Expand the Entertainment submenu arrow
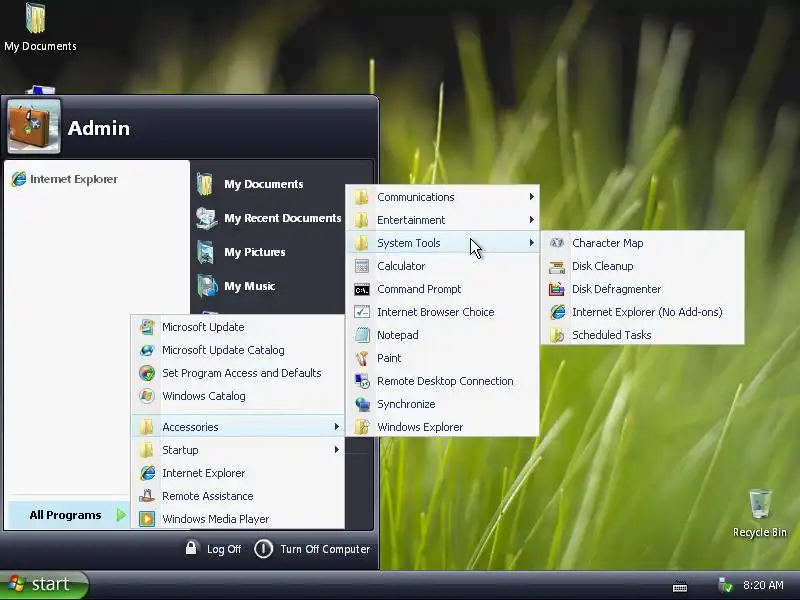This screenshot has height=600, width=800. tap(532, 220)
